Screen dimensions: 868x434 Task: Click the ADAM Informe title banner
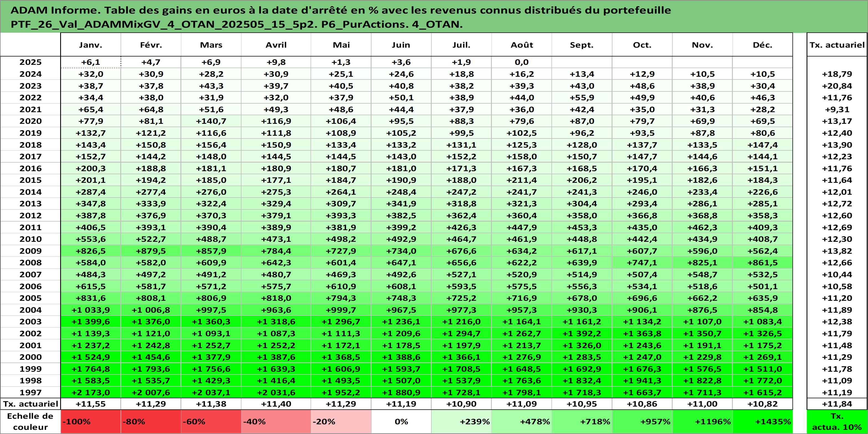(x=434, y=17)
